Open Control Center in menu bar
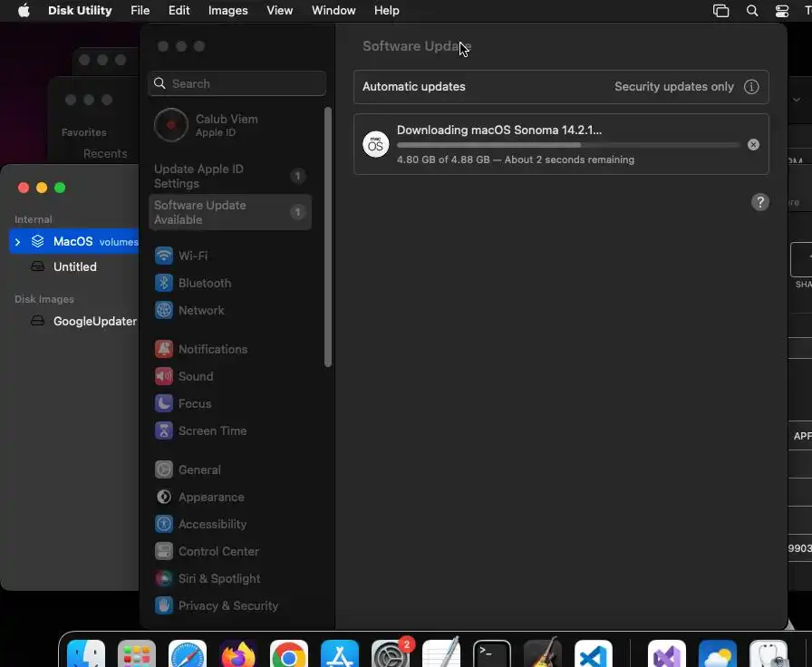Viewport: 812px width, 667px height. (x=782, y=10)
